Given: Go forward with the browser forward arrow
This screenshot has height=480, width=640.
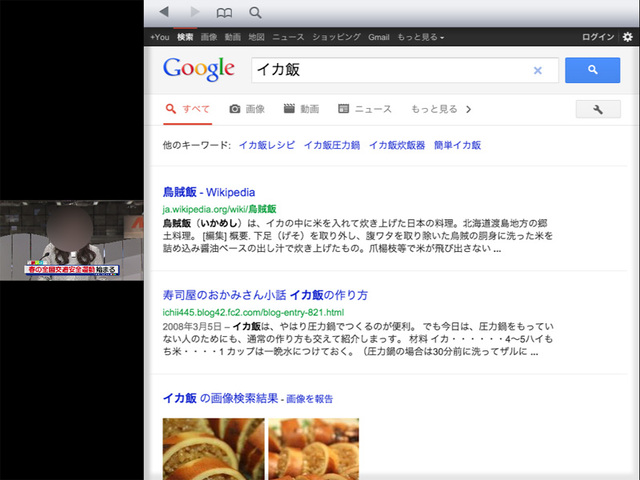Looking at the screenshot, I should 195,12.
